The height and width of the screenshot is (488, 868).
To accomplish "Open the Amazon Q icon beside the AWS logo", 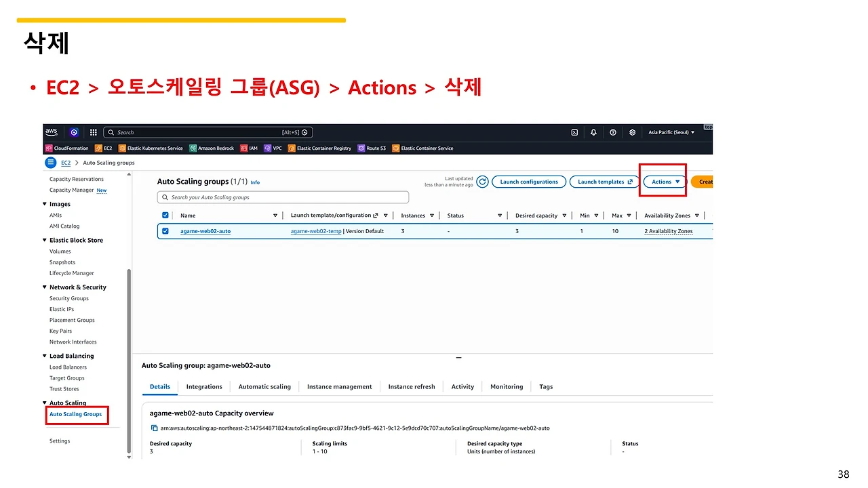I will pos(74,132).
